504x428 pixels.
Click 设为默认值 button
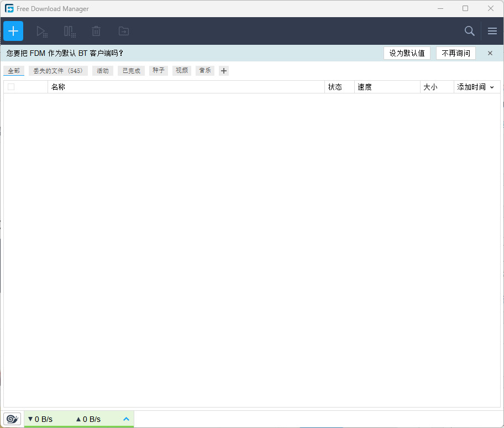coord(407,53)
